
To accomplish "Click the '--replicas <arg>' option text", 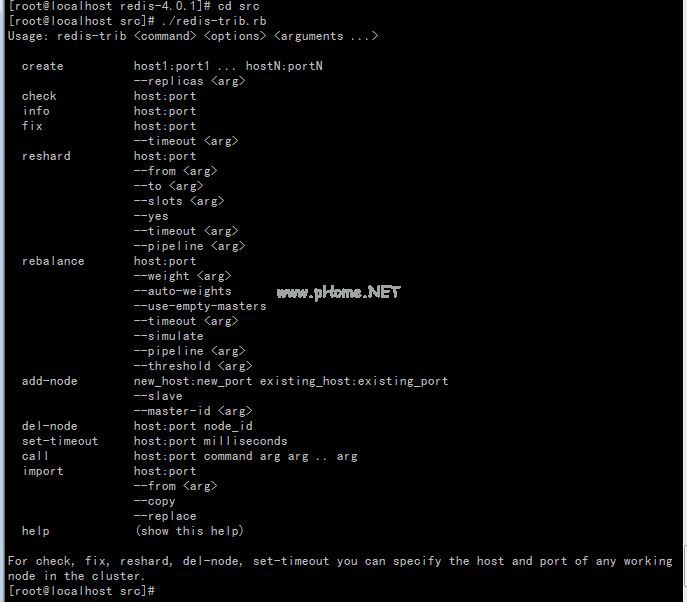I will 189,81.
